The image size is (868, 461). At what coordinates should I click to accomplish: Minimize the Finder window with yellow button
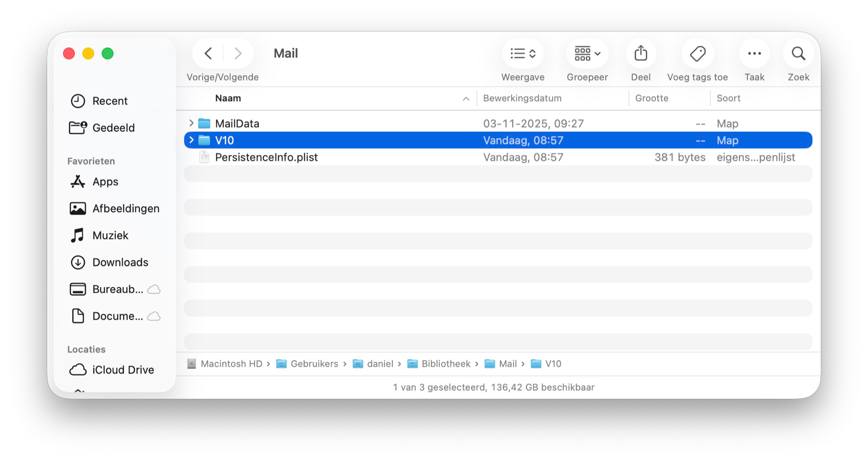(88, 54)
